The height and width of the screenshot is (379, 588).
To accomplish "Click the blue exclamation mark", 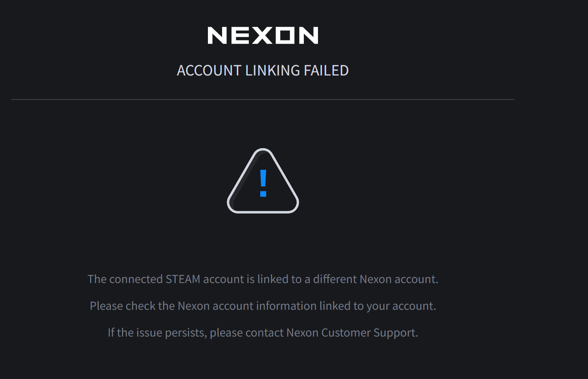I will (x=263, y=183).
